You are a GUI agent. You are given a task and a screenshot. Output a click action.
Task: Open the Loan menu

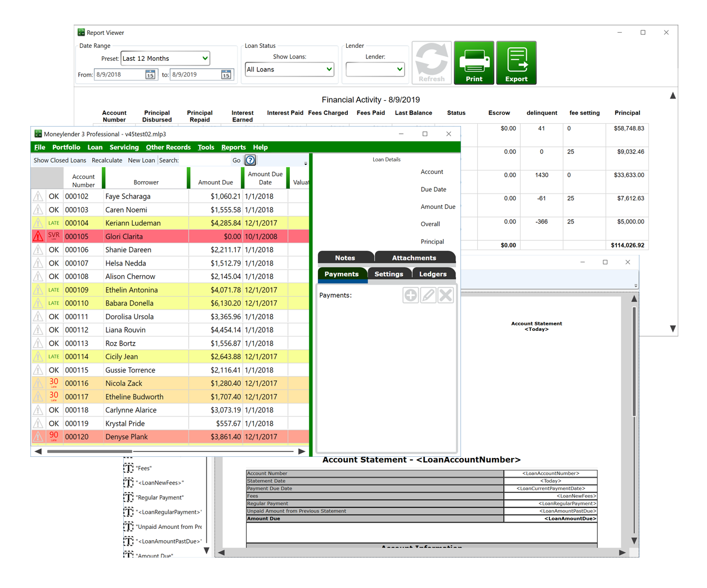pyautogui.click(x=95, y=147)
